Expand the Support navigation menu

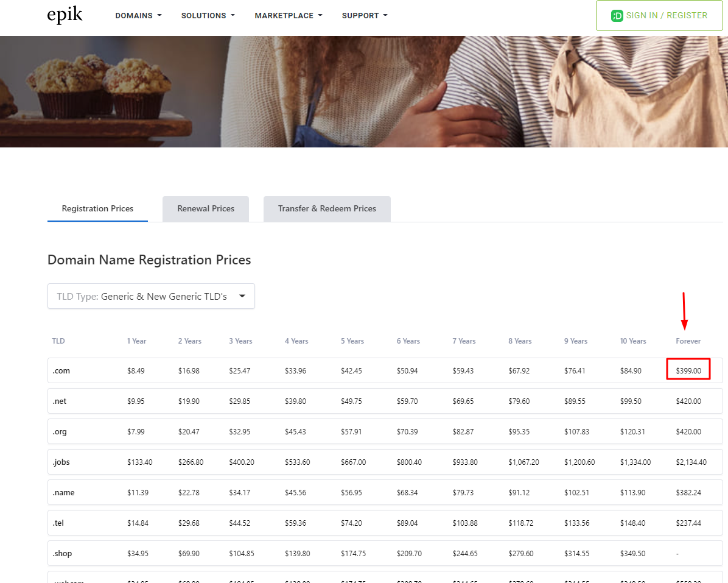[x=364, y=16]
